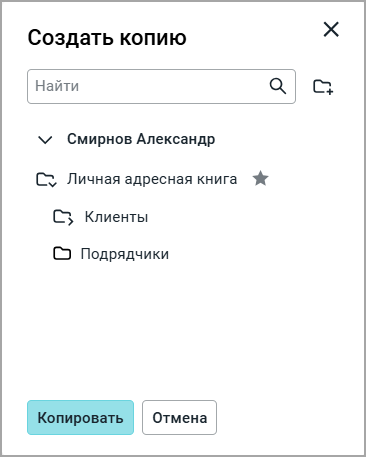Click the Подрядчики folder icon
This screenshot has height=457, width=366.
click(x=62, y=254)
